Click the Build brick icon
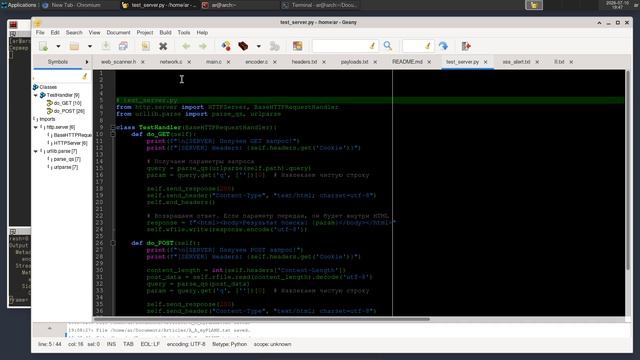Screen dimensions: 640x360 pyautogui.click(x=243, y=46)
